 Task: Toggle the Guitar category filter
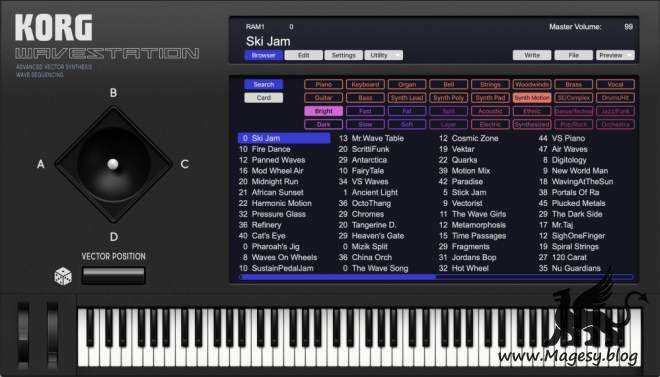pos(323,98)
